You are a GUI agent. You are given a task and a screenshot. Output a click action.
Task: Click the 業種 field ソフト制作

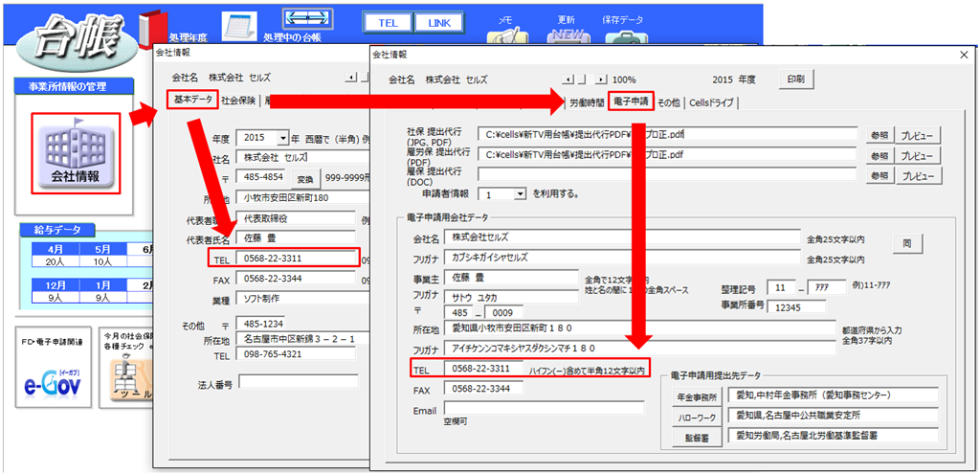click(303, 298)
